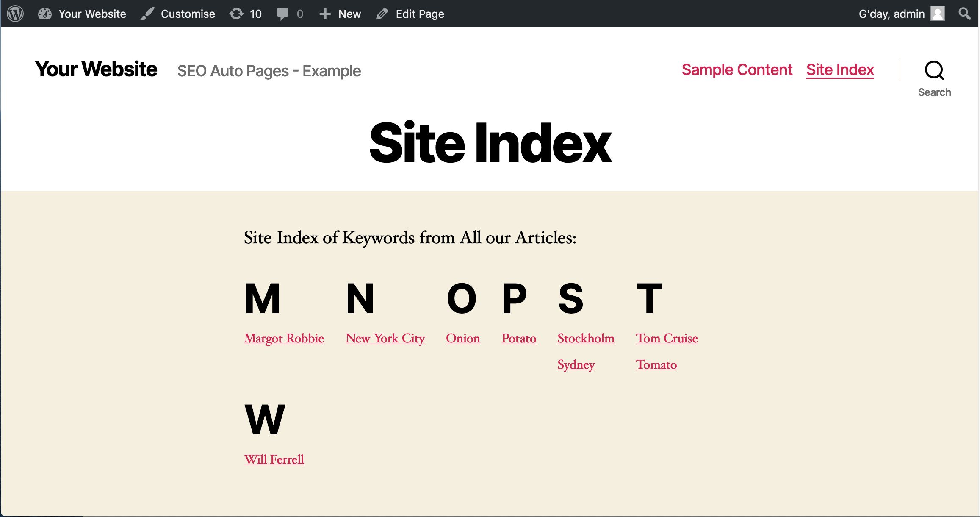Click the WordPress logo icon

click(x=15, y=14)
